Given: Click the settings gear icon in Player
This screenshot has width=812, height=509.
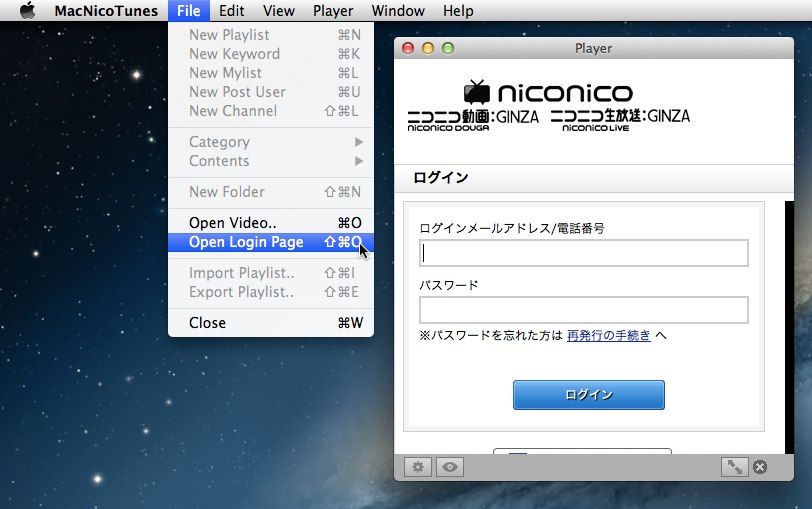Looking at the screenshot, I should coord(418,467).
